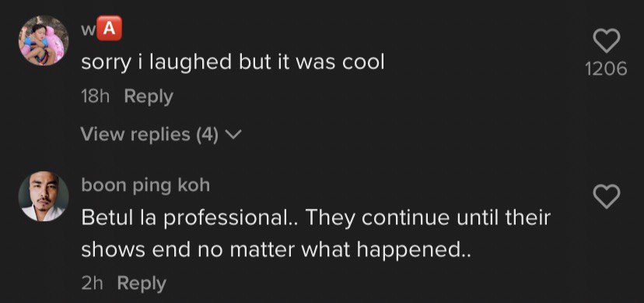
Task: Reply to the 18h comment
Action: pyautogui.click(x=149, y=97)
